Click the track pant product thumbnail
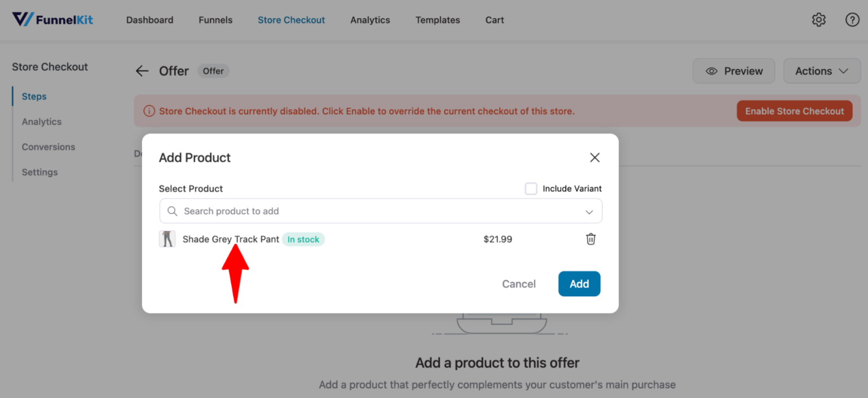The image size is (868, 398). click(167, 239)
